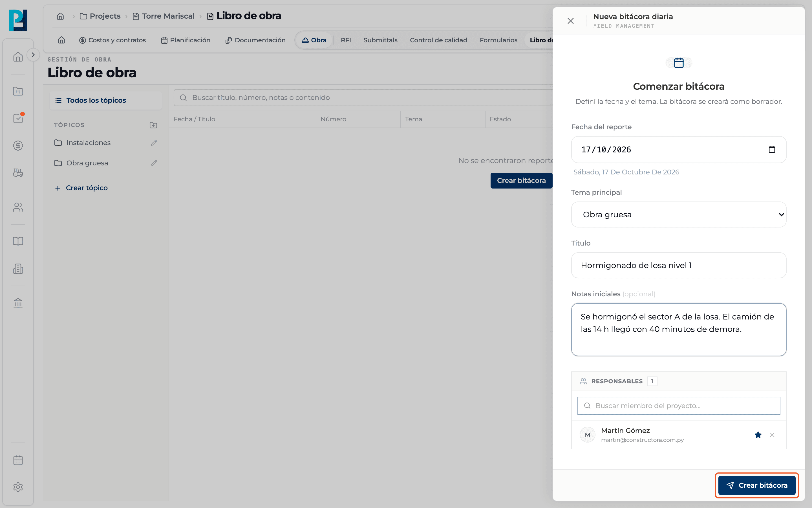Open the building document icon in sidebar
Screen dimensions: 812x508
pyautogui.click(x=18, y=268)
